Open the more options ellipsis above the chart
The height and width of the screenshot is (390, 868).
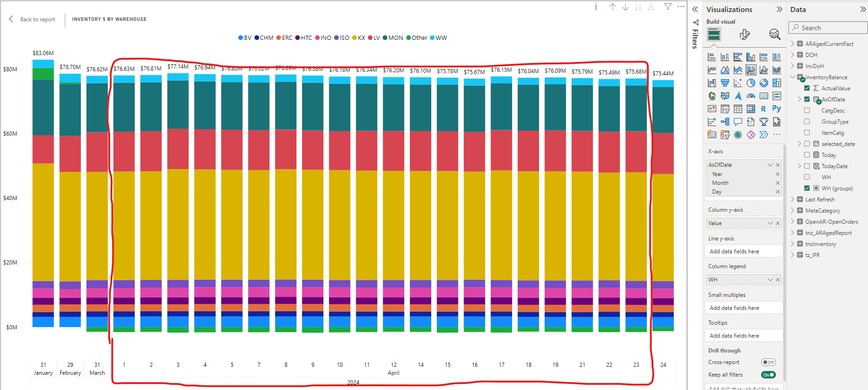tap(681, 6)
